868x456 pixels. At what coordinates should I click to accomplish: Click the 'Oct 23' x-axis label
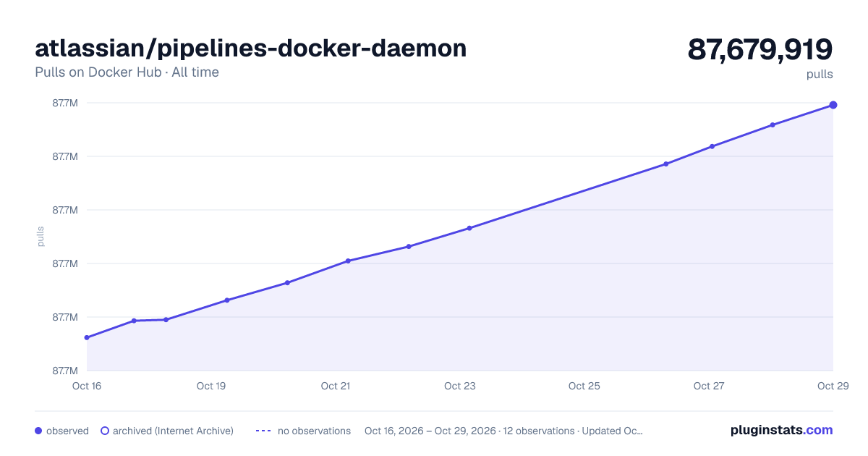[460, 386]
